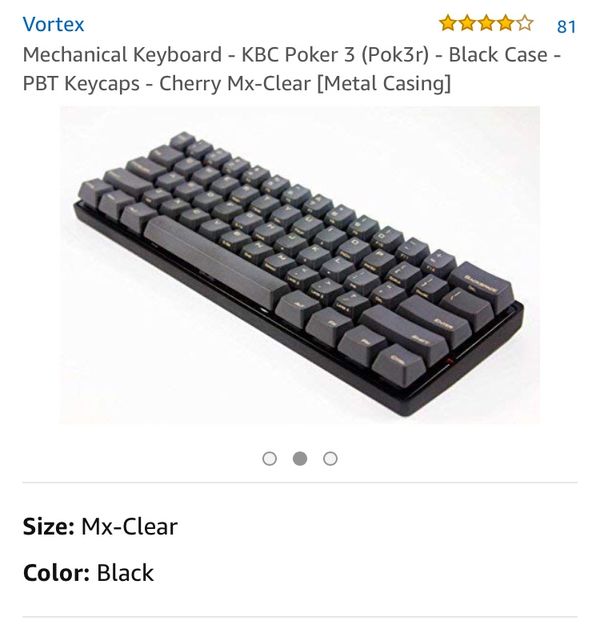Click the Backspace key in the photo

point(481,285)
